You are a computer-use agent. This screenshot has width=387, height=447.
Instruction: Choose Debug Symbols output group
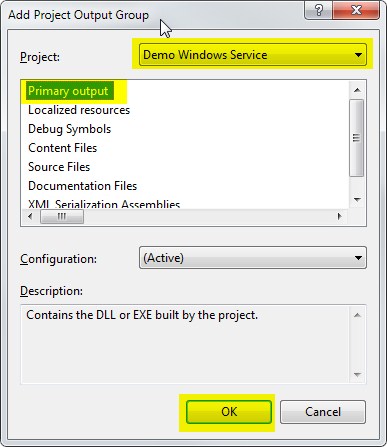pos(70,129)
